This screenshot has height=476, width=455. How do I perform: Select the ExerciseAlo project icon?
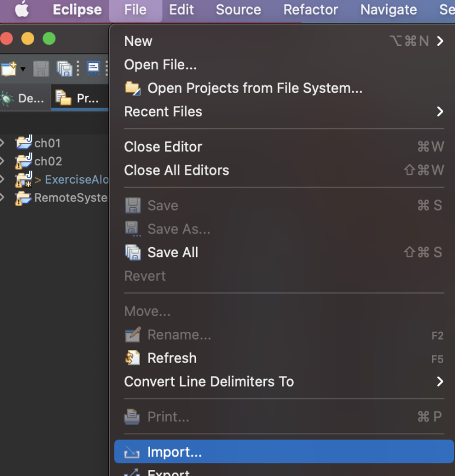point(24,179)
